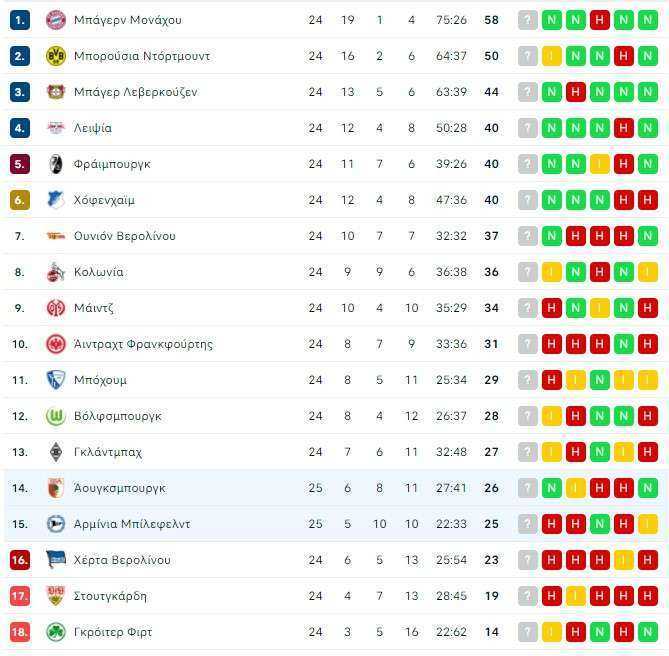Image resolution: width=669 pixels, height=656 pixels.
Task: Select the Ουνιόν Βερολίνου team name
Action: (x=125, y=236)
